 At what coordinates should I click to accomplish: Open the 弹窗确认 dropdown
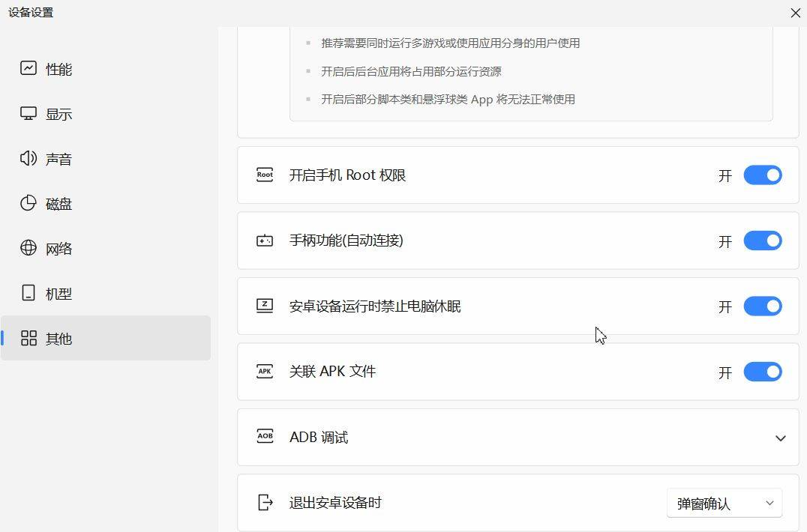[x=723, y=503]
